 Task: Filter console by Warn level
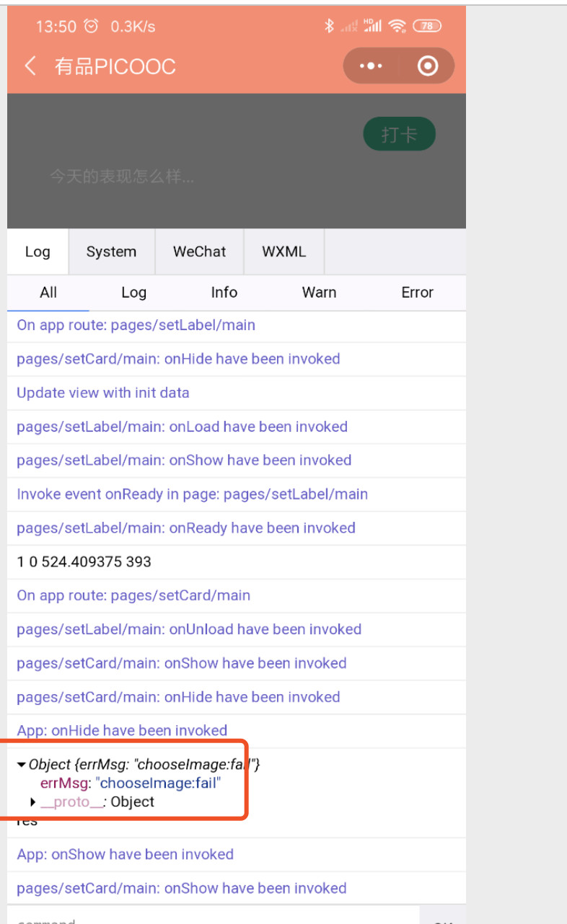(319, 292)
